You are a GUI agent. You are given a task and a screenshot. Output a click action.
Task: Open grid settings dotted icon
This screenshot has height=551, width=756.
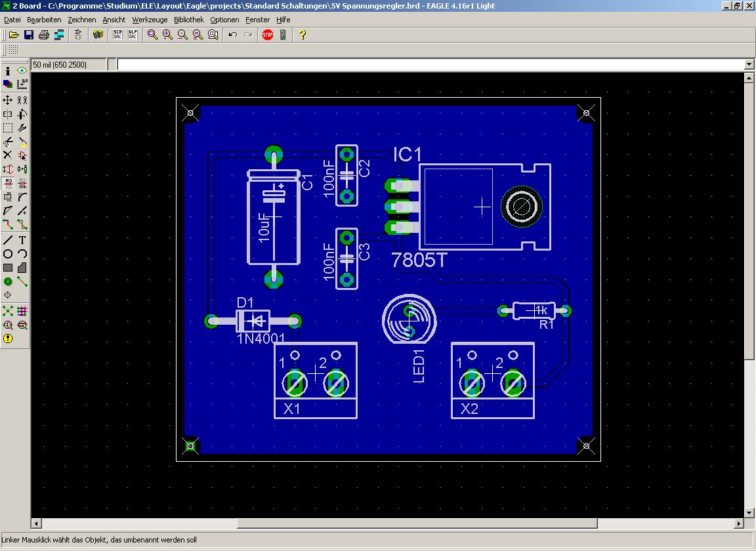click(x=14, y=50)
